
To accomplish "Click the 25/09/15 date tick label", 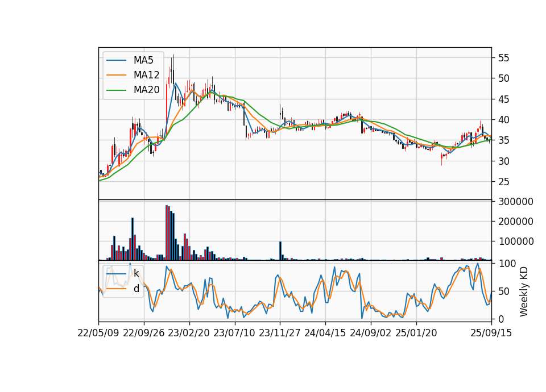I will (x=491, y=333).
